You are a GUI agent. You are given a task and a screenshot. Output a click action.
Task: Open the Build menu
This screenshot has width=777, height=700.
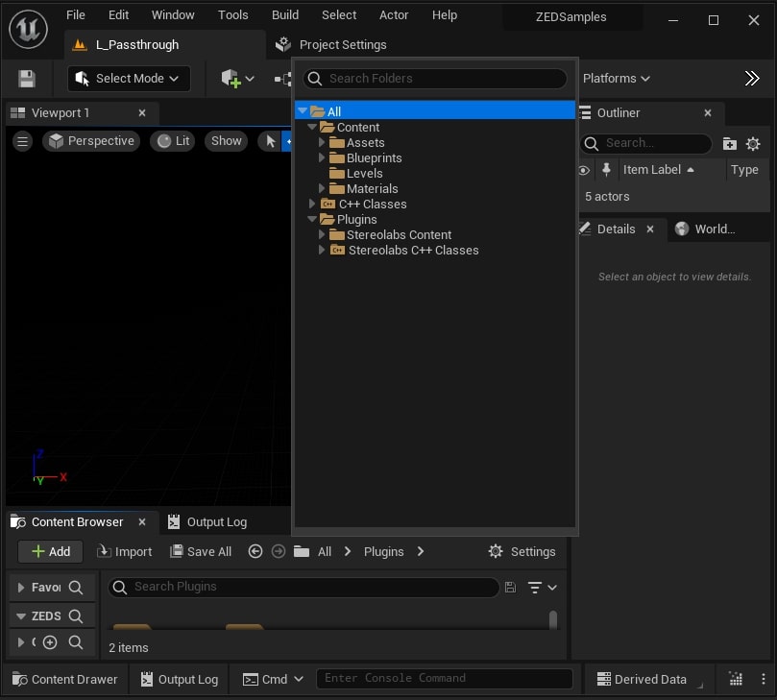click(285, 14)
